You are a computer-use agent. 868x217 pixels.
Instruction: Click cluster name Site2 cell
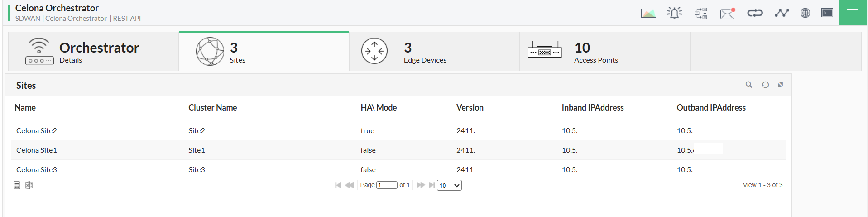(x=197, y=130)
